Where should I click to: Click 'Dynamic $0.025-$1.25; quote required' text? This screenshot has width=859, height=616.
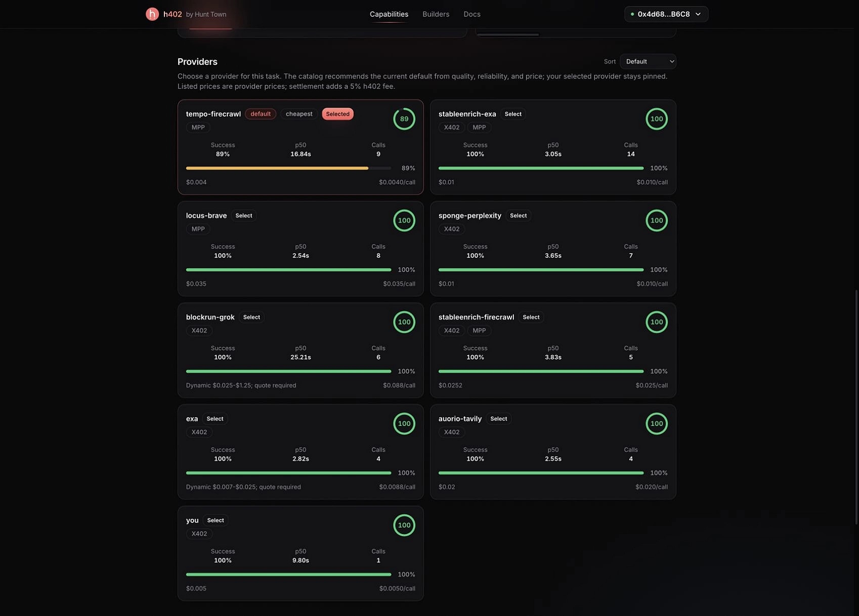coord(241,386)
